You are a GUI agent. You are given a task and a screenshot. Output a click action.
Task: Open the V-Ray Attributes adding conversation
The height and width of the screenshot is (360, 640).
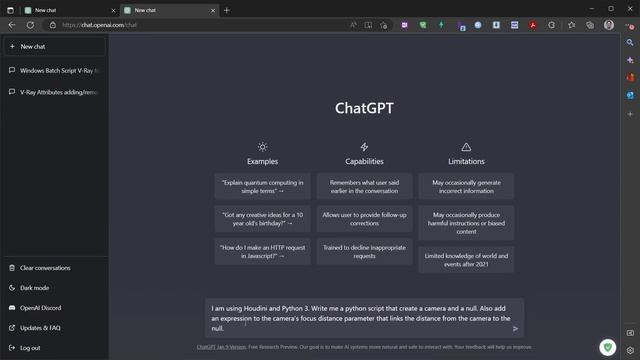pyautogui.click(x=54, y=92)
